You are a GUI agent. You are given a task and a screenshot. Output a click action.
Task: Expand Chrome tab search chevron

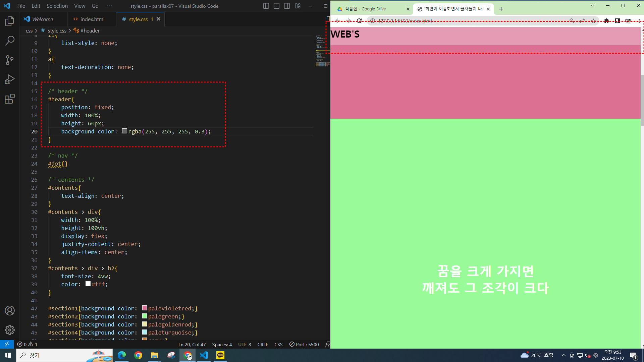tap(592, 5)
